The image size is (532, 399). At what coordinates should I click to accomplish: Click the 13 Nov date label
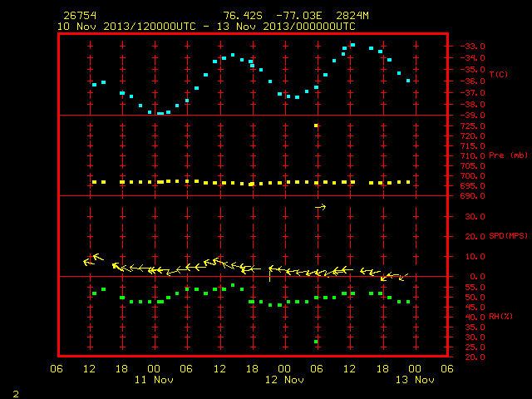[x=415, y=380]
